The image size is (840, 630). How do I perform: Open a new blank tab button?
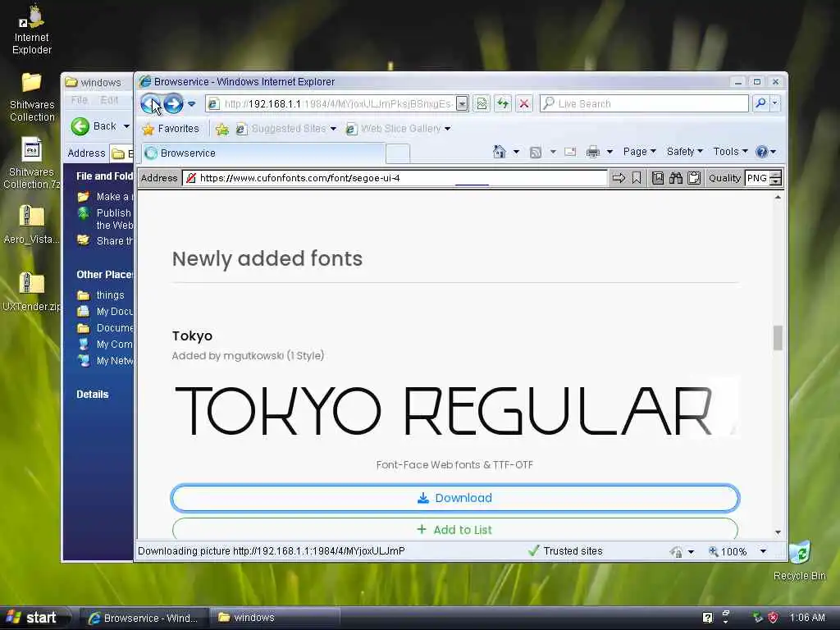[x=398, y=153]
